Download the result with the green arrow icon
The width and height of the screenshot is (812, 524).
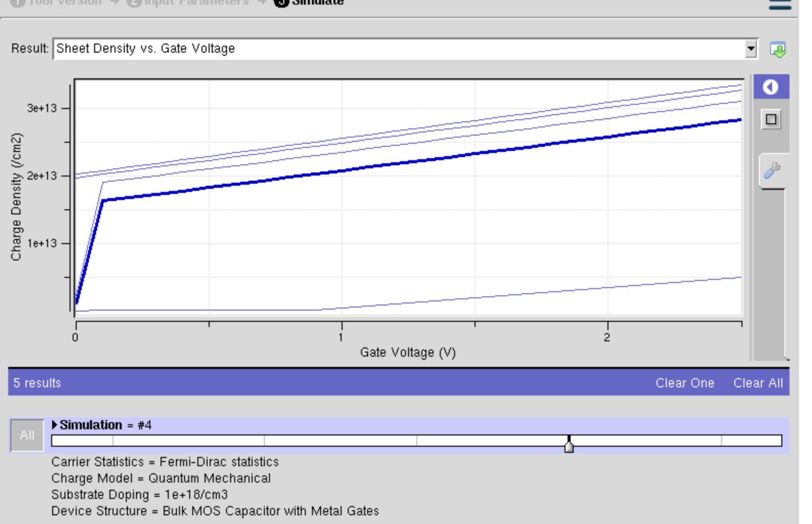[778, 50]
